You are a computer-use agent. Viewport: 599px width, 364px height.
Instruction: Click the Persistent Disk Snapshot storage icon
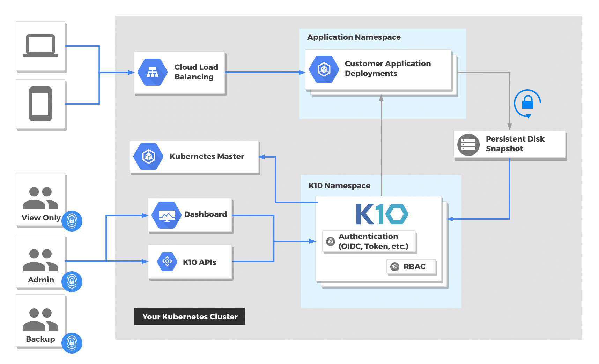click(468, 145)
